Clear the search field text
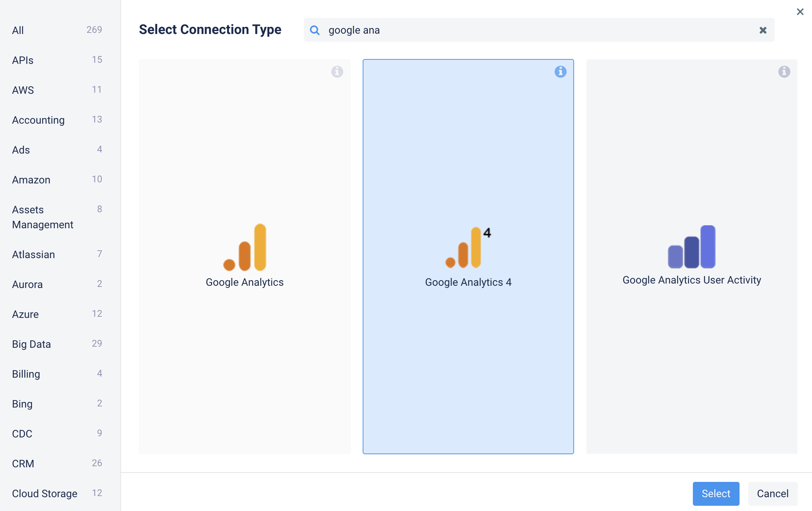The width and height of the screenshot is (812, 511). [763, 30]
